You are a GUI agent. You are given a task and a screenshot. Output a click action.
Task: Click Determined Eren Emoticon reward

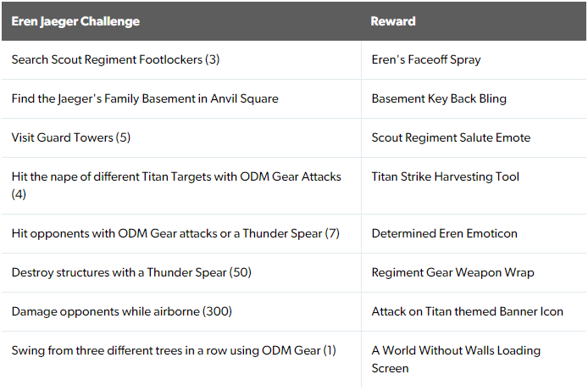tap(444, 234)
